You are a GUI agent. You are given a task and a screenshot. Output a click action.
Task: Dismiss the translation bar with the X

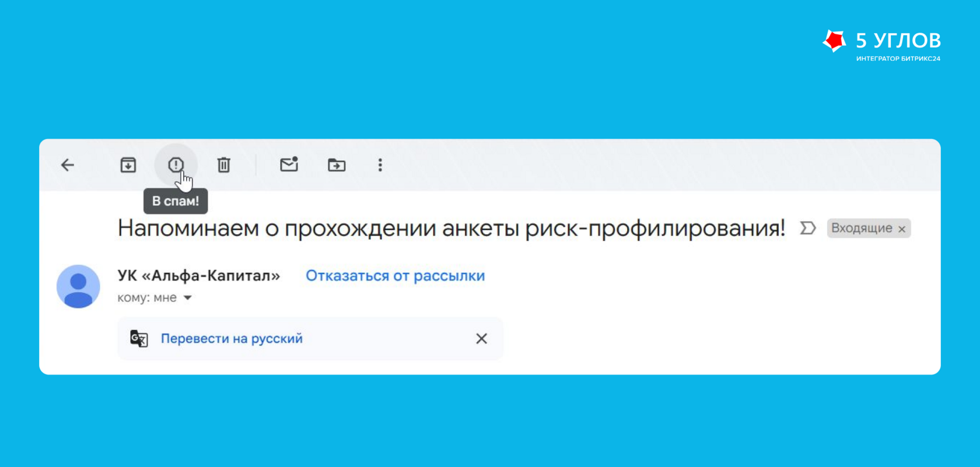click(x=481, y=339)
